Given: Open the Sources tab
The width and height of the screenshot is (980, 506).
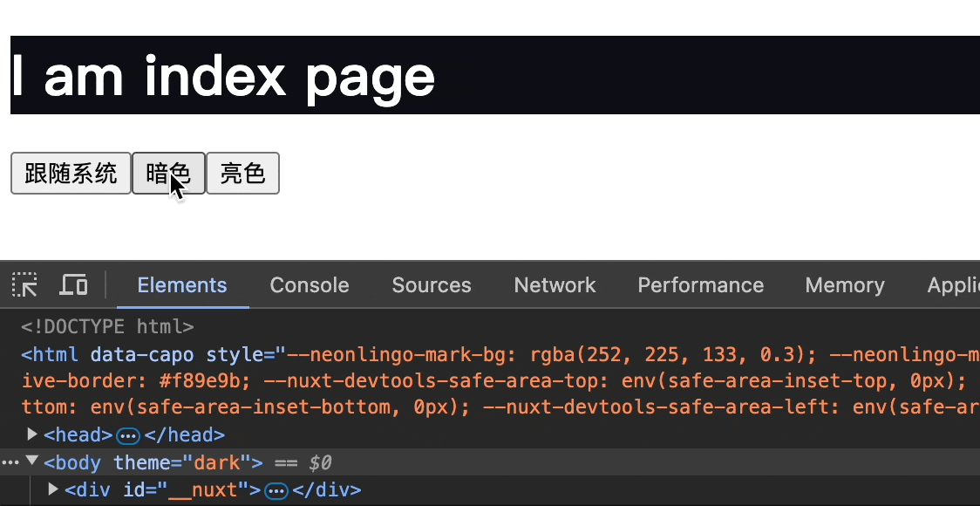Looking at the screenshot, I should [432, 285].
